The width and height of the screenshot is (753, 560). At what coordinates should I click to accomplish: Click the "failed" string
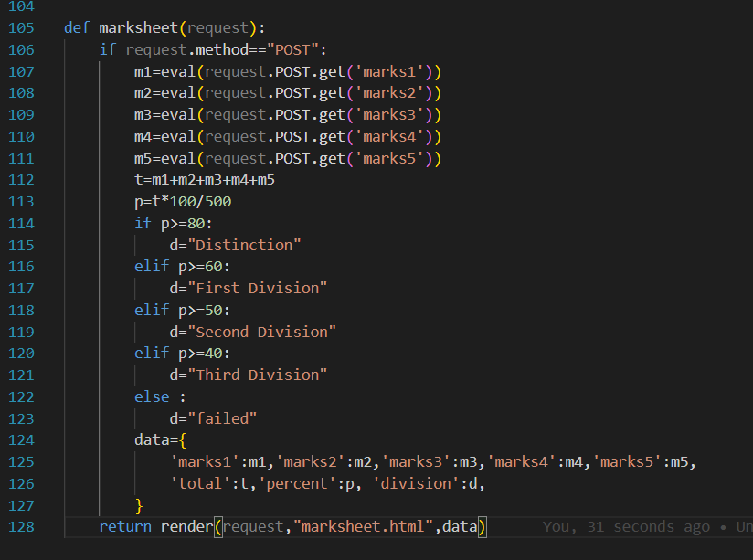click(x=222, y=418)
